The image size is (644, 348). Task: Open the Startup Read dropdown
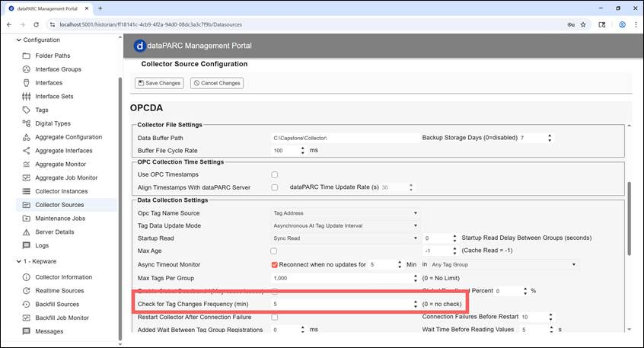point(345,238)
